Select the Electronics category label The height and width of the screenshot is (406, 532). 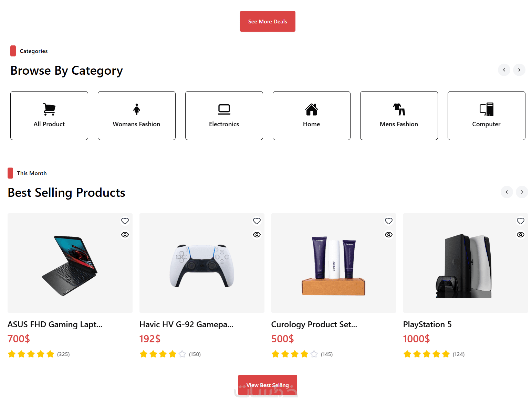[x=224, y=124]
